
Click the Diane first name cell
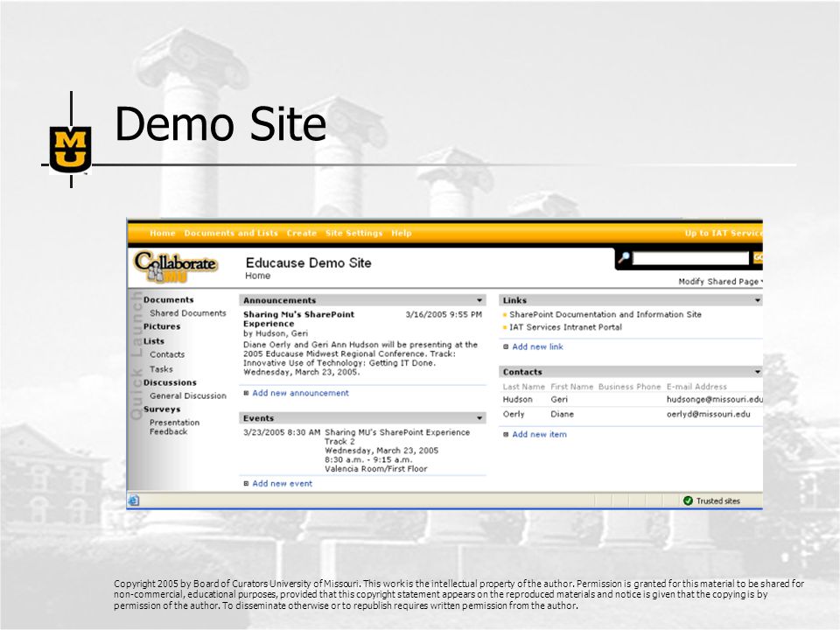tap(562, 414)
